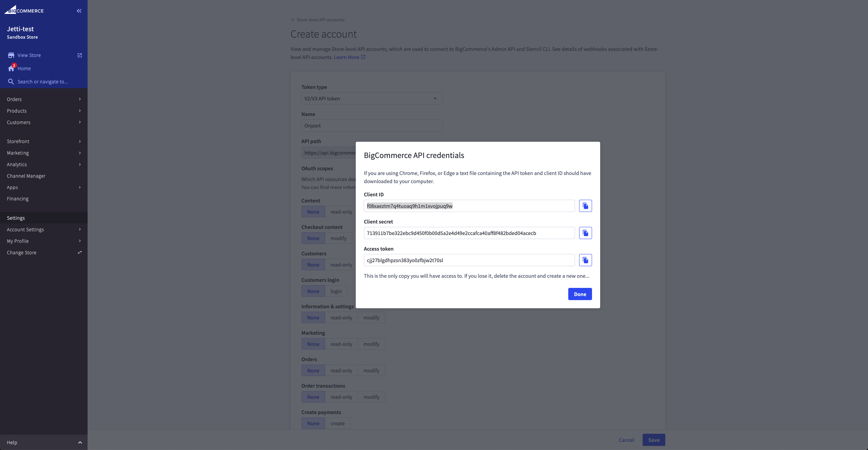Open View Store link in sidebar
This screenshot has height=450, width=868.
point(29,55)
